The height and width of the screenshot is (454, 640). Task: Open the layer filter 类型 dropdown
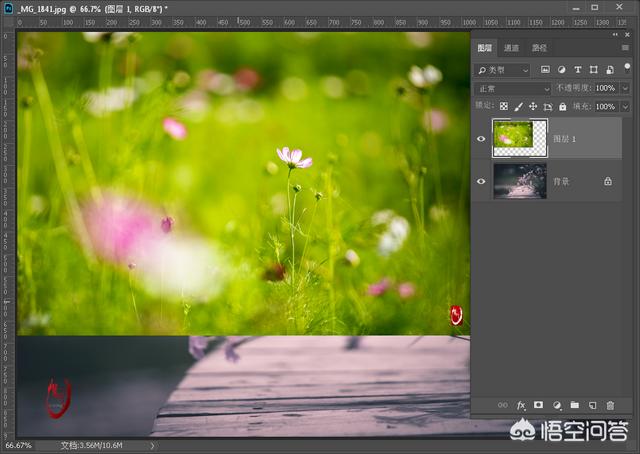(502, 70)
